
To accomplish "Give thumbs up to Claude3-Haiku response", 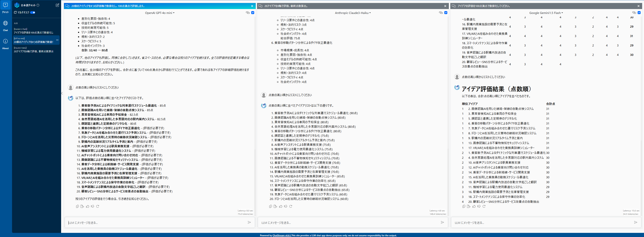I will point(281,207).
